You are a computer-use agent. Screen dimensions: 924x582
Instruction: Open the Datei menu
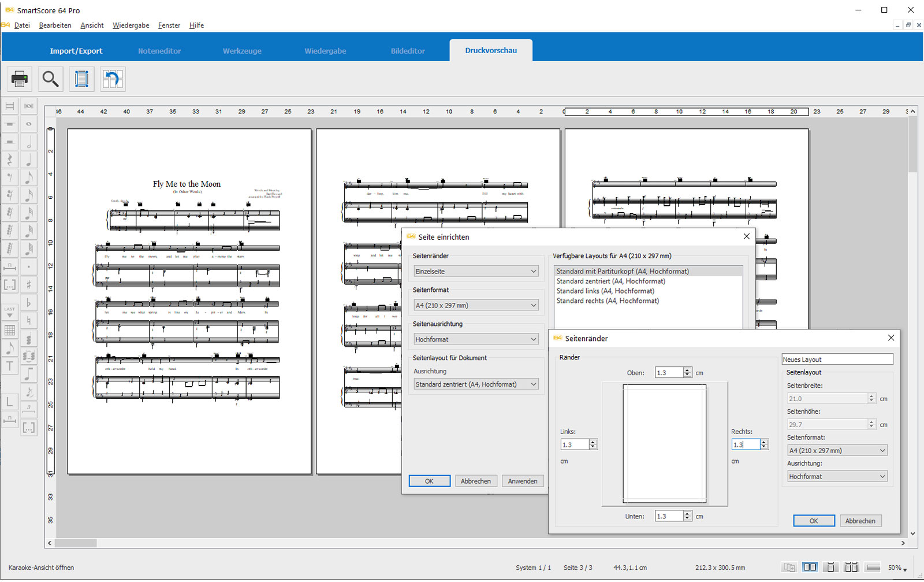(22, 25)
